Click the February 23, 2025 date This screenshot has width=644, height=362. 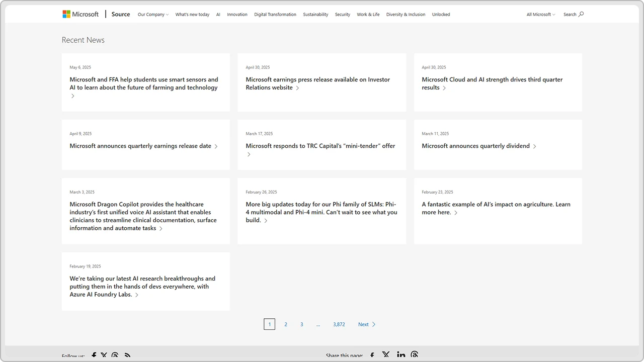click(x=437, y=192)
